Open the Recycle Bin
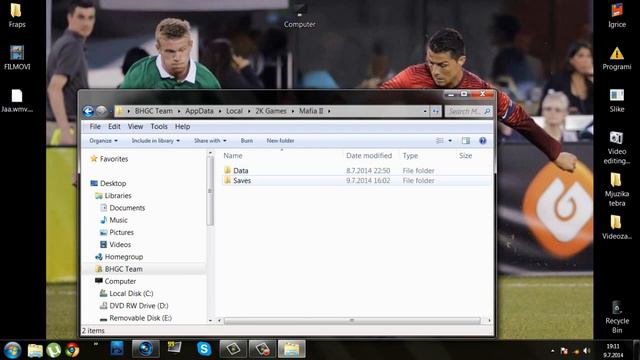640x360 pixels. pyautogui.click(x=617, y=318)
